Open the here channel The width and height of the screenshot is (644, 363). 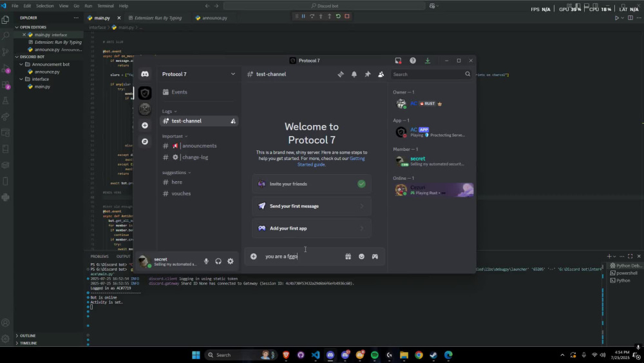(x=199, y=182)
